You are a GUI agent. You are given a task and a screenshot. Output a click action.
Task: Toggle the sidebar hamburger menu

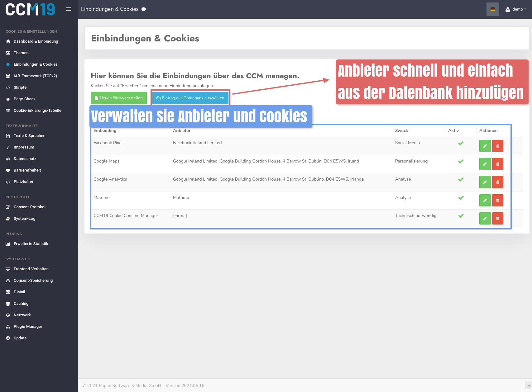tap(69, 9)
